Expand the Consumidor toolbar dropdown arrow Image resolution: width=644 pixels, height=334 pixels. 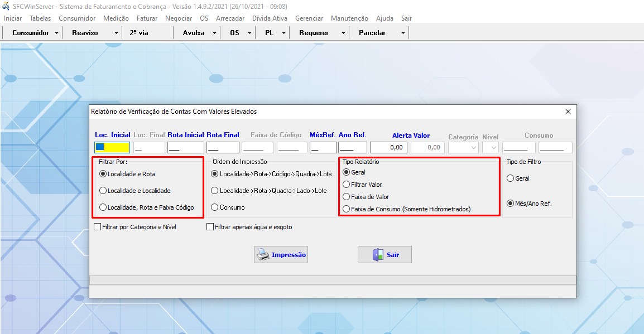click(x=57, y=33)
